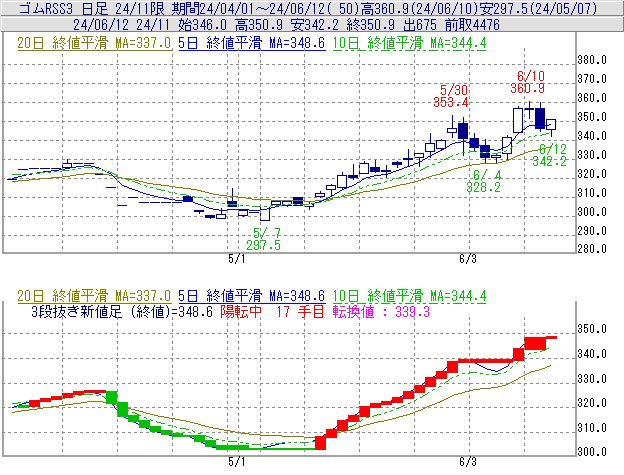The height and width of the screenshot is (475, 624).
Task: Click the 280.0 price axis label
Action: pos(592,249)
